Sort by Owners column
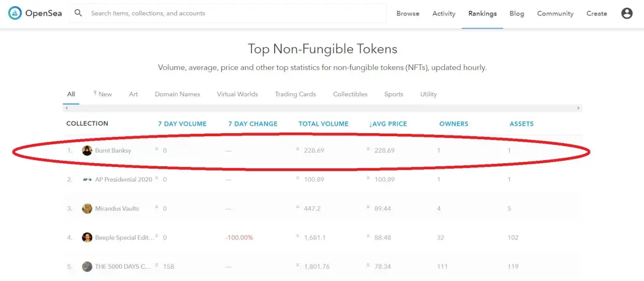The image size is (644, 281). 454,123
